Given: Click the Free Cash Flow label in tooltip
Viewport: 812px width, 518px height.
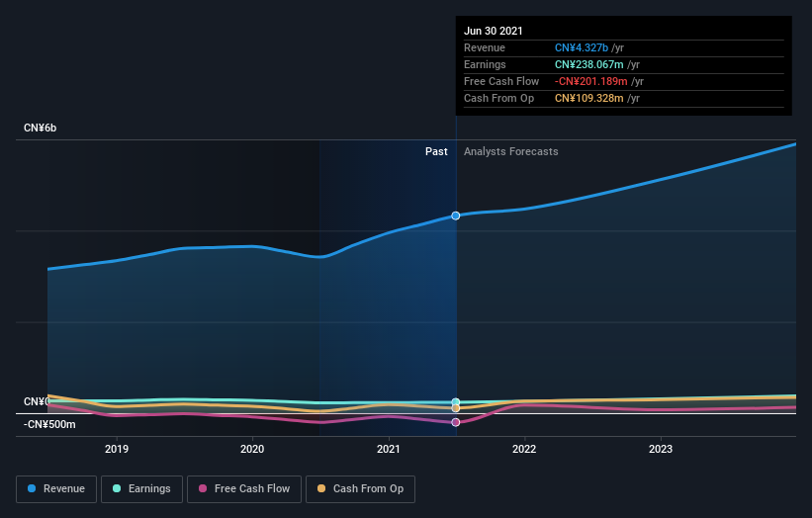Looking at the screenshot, I should (x=501, y=81).
